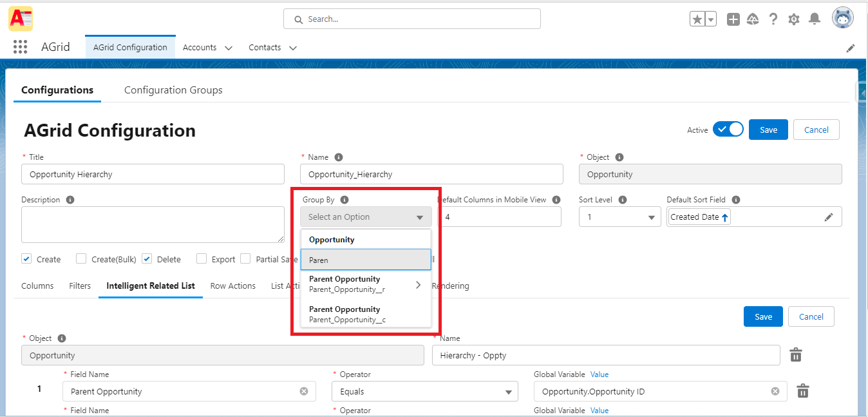The width and height of the screenshot is (868, 417).
Task: Check the Export checkbox
Action: (x=202, y=258)
